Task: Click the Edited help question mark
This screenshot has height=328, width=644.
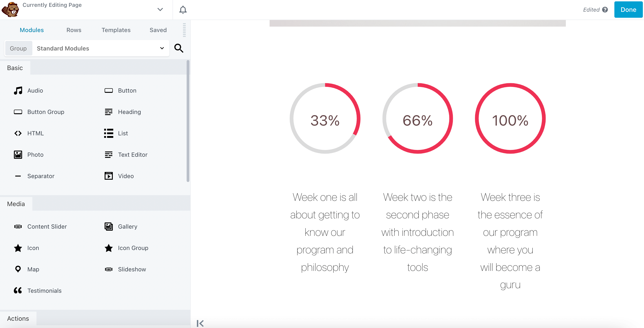Action: pos(605,10)
